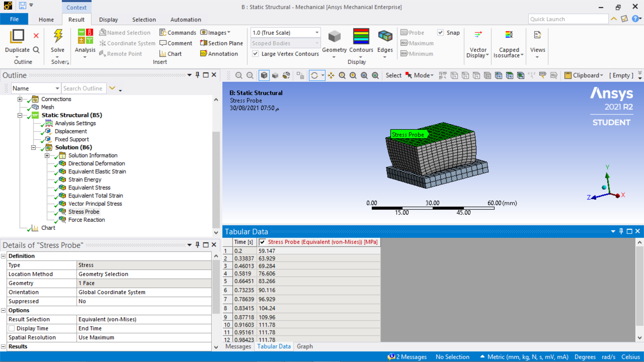
Task: Expand the Solution Information node
Action: (x=47, y=156)
